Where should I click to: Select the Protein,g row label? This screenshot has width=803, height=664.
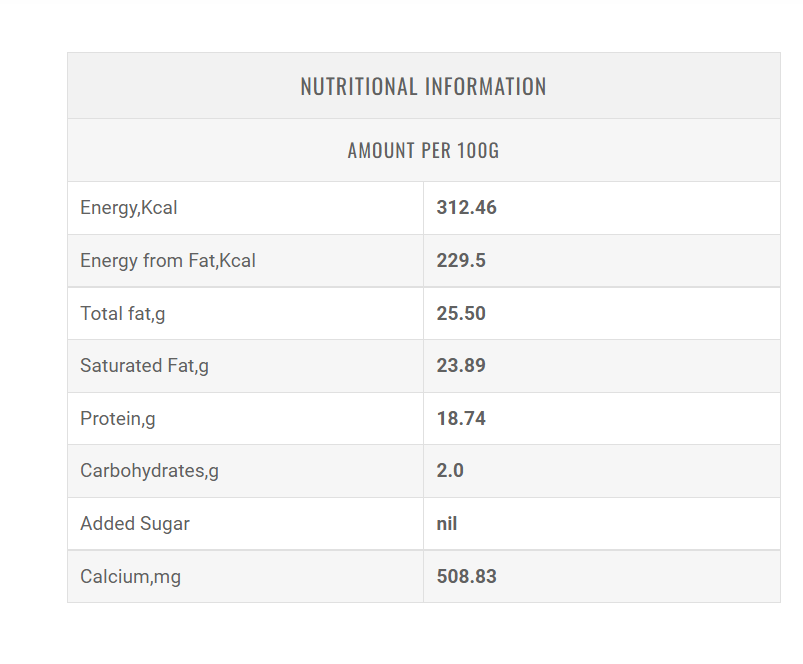click(118, 418)
